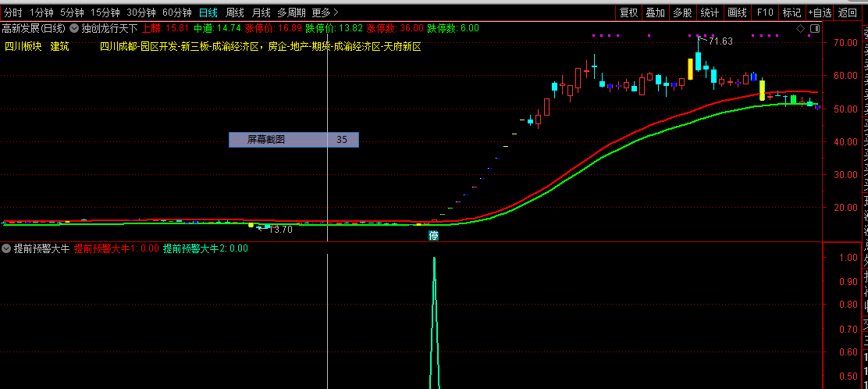
Task: Click the 40.00 price axis label
Action: (x=845, y=142)
